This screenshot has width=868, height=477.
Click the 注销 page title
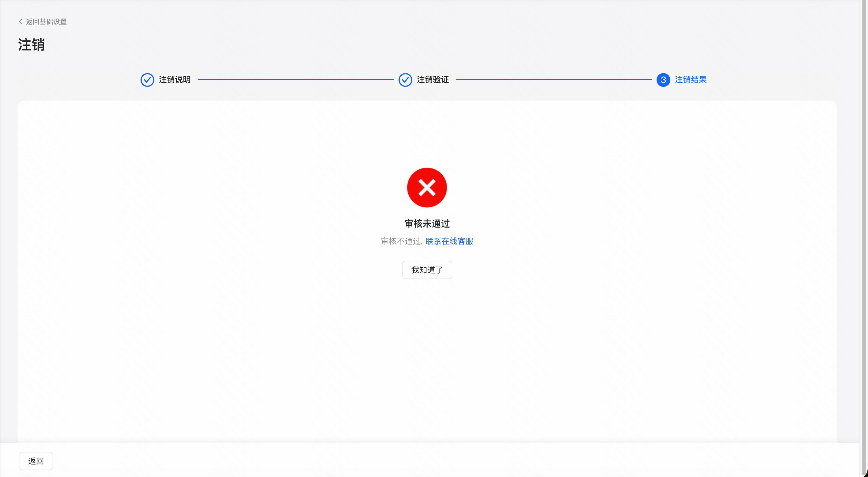tap(31, 45)
